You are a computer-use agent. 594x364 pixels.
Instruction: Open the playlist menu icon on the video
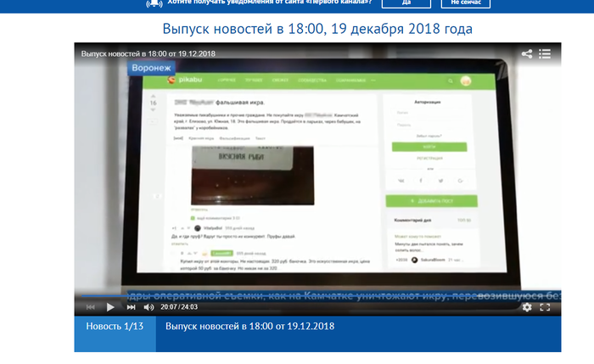545,53
